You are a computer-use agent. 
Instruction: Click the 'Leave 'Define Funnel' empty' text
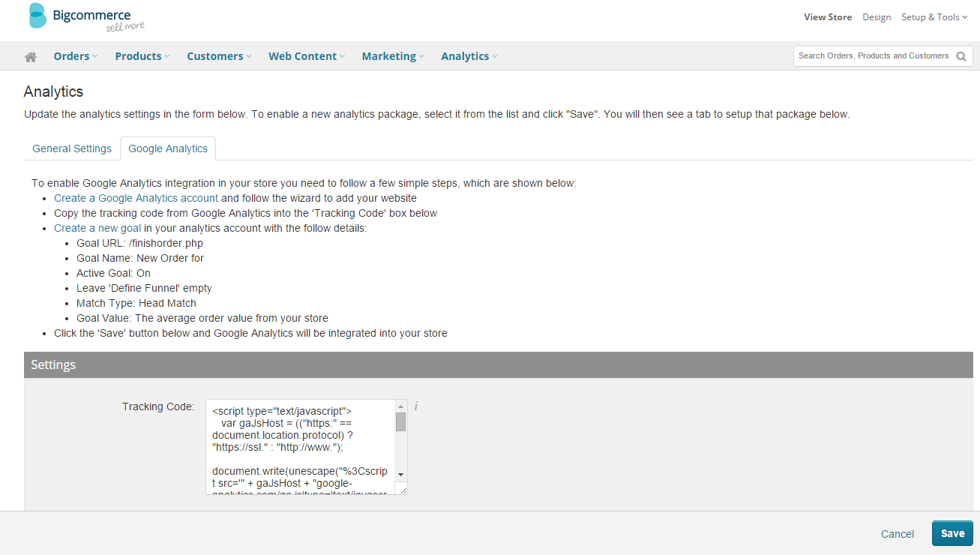tap(144, 288)
